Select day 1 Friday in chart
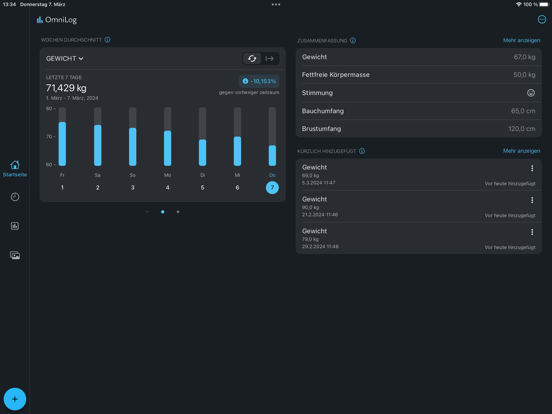The width and height of the screenshot is (552, 414). [x=62, y=188]
